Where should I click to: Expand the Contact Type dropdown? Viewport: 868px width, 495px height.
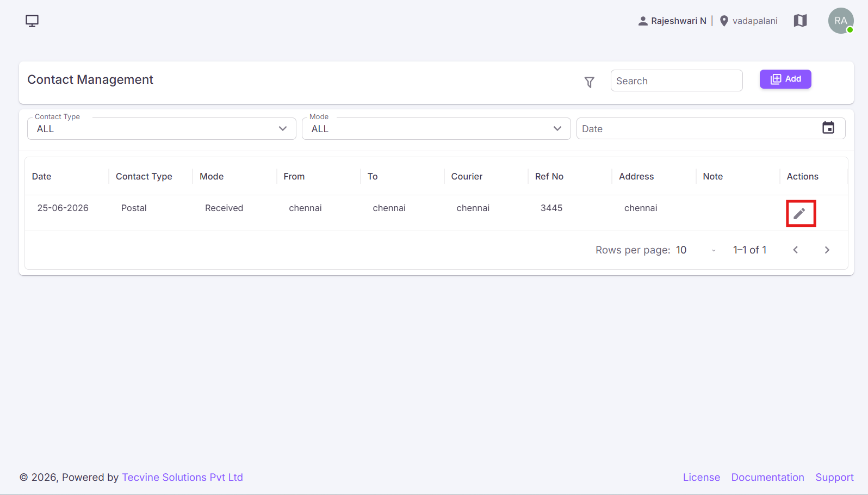click(x=162, y=129)
